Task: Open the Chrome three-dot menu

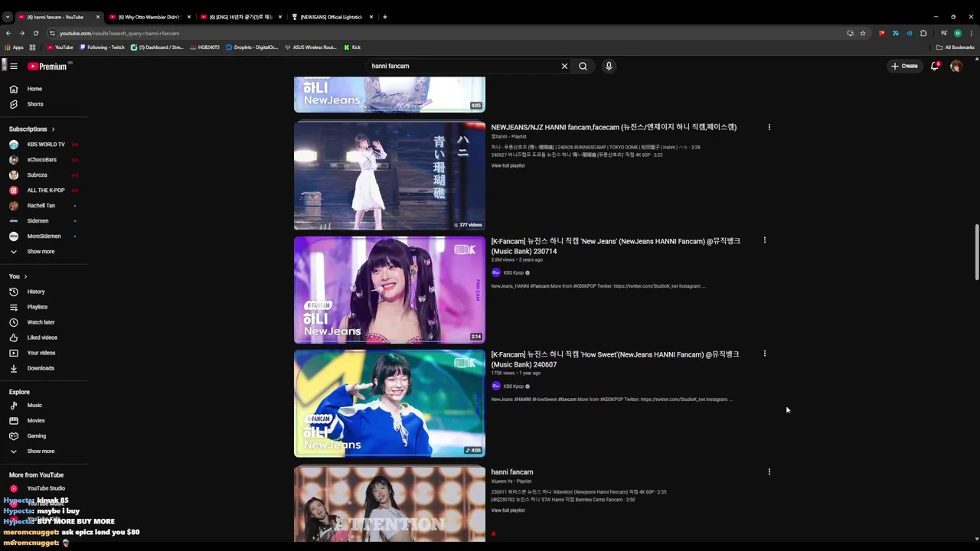Action: pos(972,33)
